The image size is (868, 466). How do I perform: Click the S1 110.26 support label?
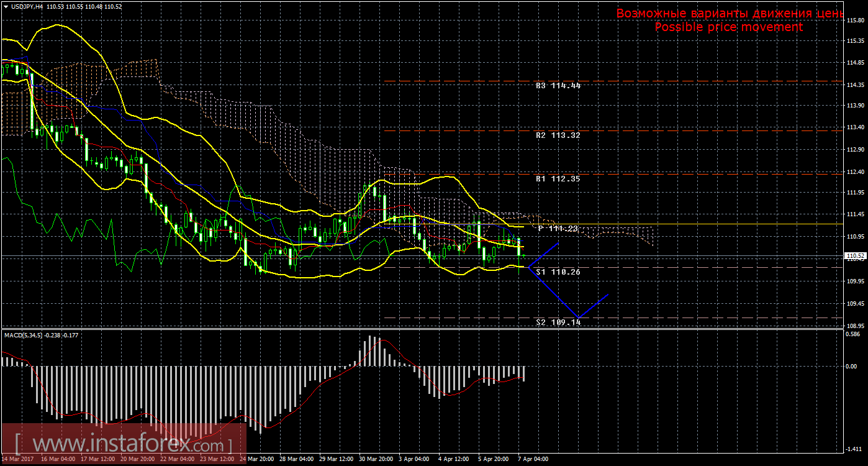click(558, 272)
